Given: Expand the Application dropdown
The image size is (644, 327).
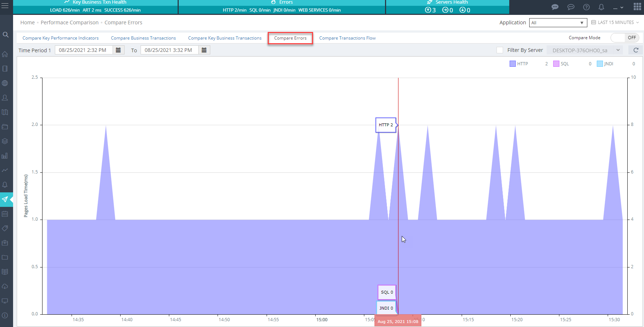Looking at the screenshot, I should pos(558,23).
